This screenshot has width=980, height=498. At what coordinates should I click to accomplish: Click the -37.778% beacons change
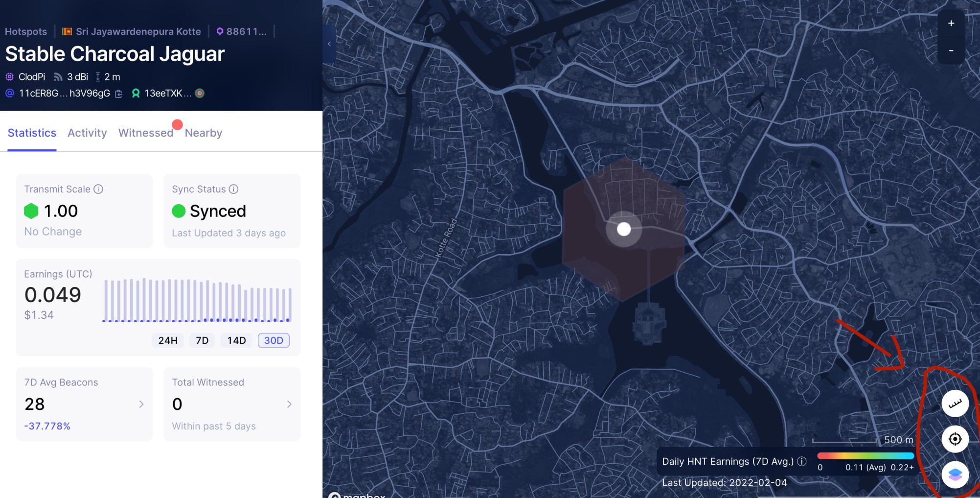[x=47, y=426]
